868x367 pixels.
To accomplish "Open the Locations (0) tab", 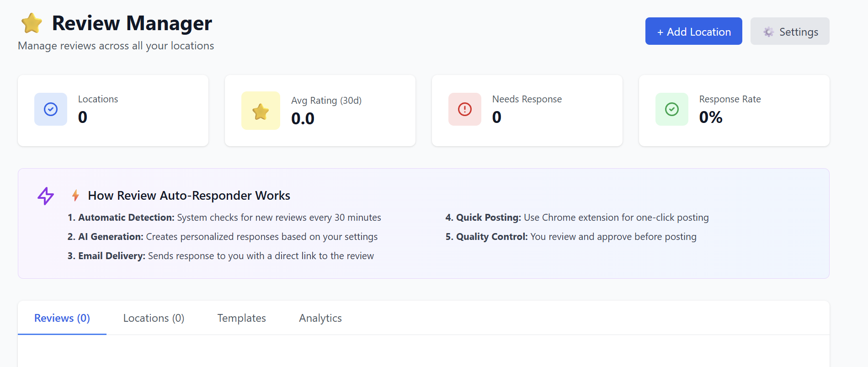I will 154,318.
